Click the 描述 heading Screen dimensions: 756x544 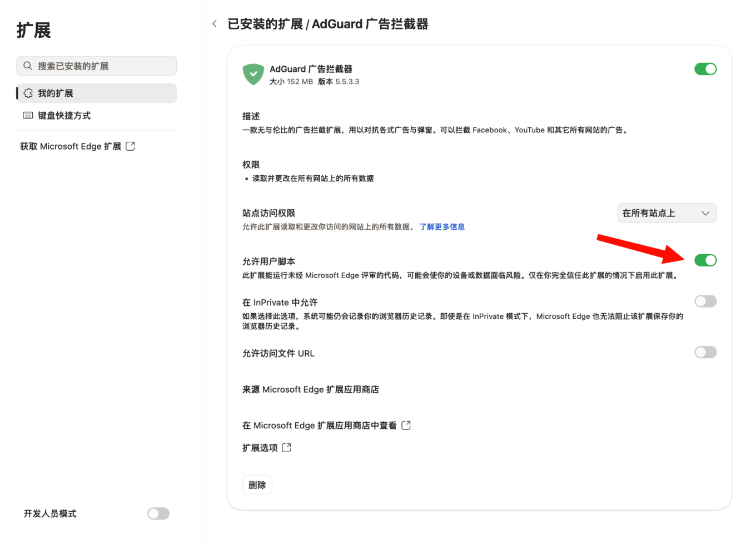pyautogui.click(x=251, y=116)
